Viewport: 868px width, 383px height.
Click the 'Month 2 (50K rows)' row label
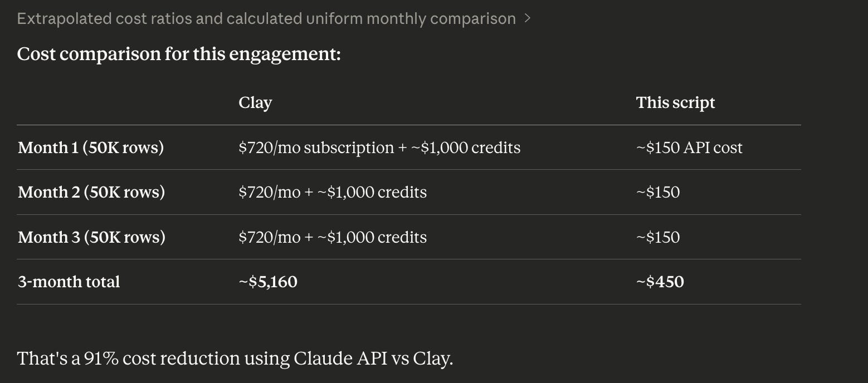tap(91, 192)
